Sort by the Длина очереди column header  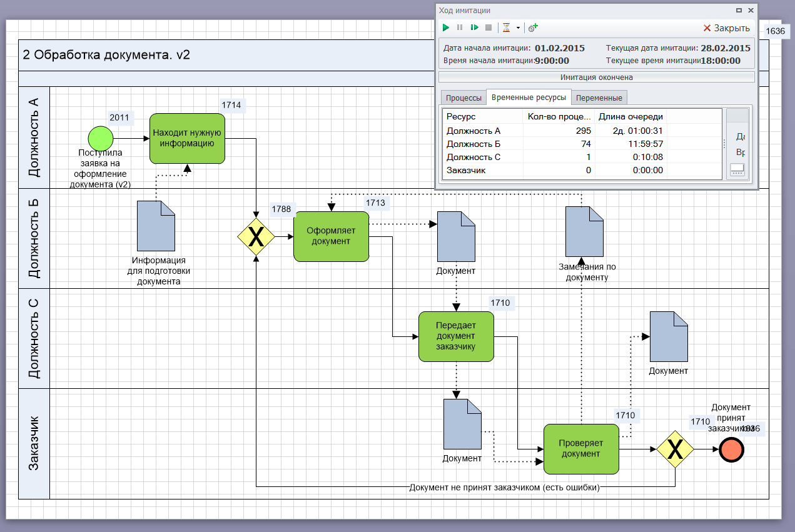coord(630,116)
